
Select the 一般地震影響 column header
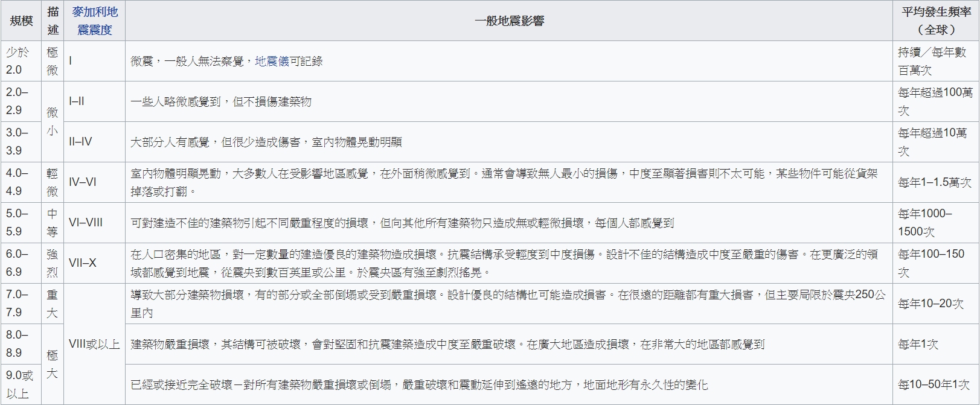(x=509, y=21)
